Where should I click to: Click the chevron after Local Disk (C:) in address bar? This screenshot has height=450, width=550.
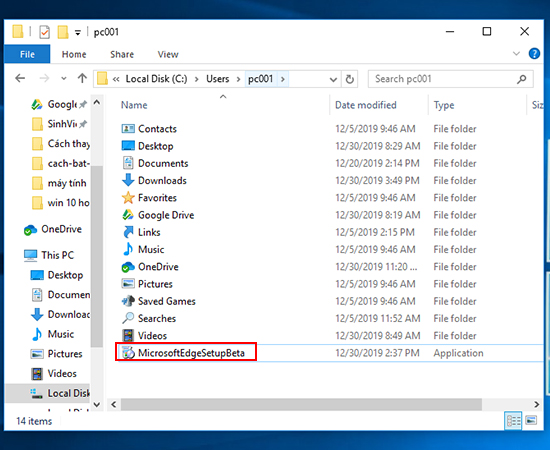pos(197,79)
